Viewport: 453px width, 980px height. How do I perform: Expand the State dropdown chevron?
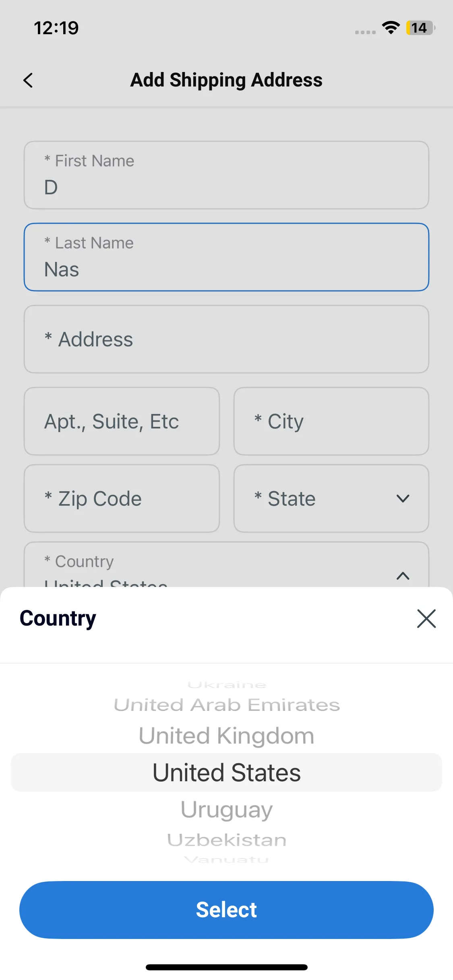[403, 499]
